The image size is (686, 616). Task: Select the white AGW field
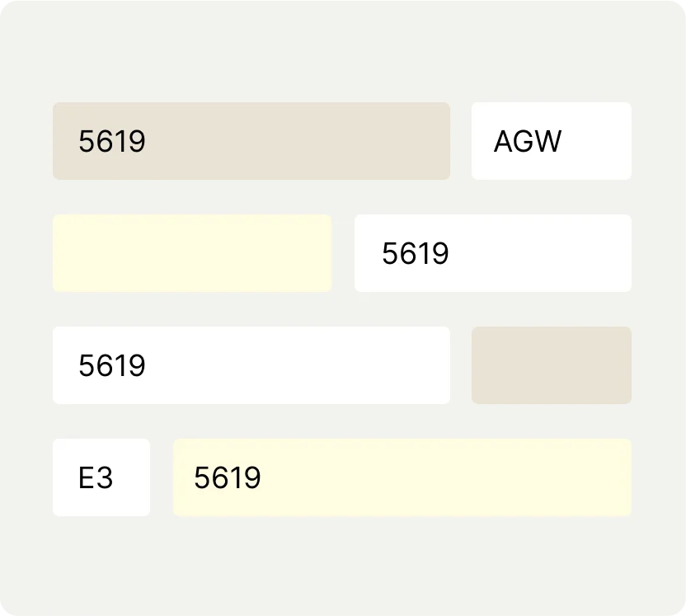click(551, 141)
